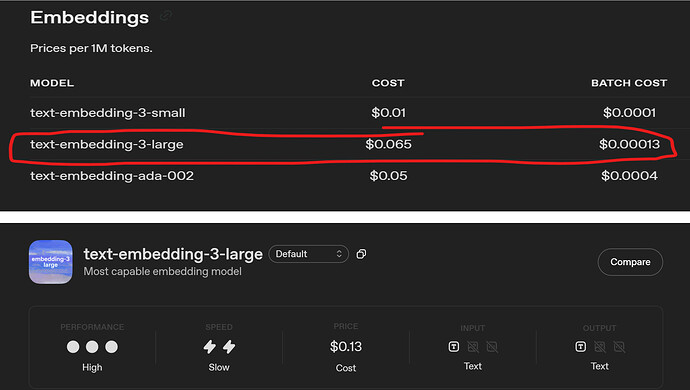Open the Default version dropdown
This screenshot has height=390, width=690.
pos(308,254)
